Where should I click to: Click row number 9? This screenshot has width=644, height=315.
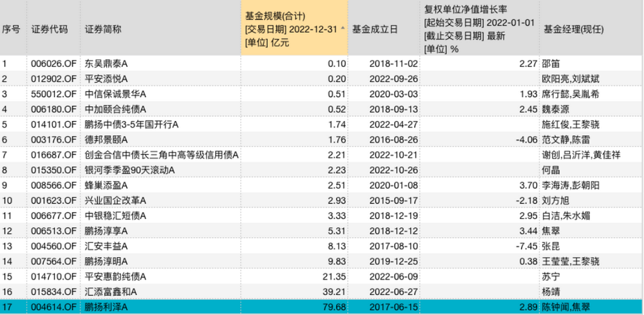tap(5, 186)
